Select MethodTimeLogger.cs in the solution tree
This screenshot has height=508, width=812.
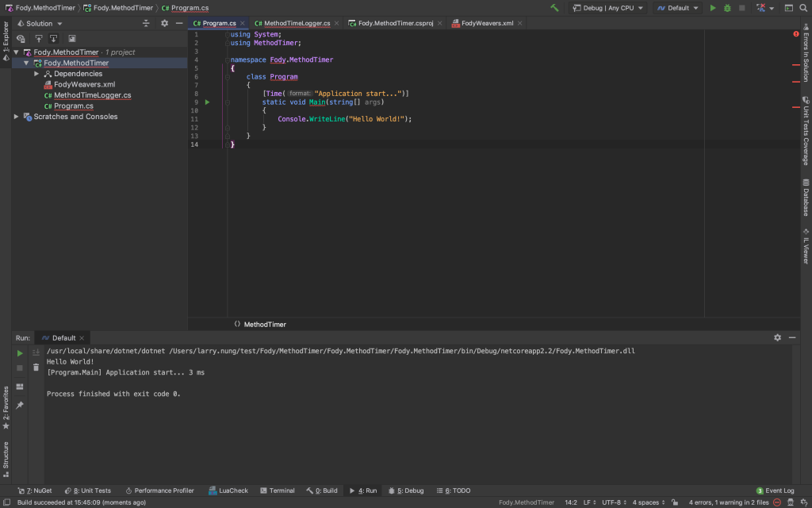pyautogui.click(x=92, y=95)
